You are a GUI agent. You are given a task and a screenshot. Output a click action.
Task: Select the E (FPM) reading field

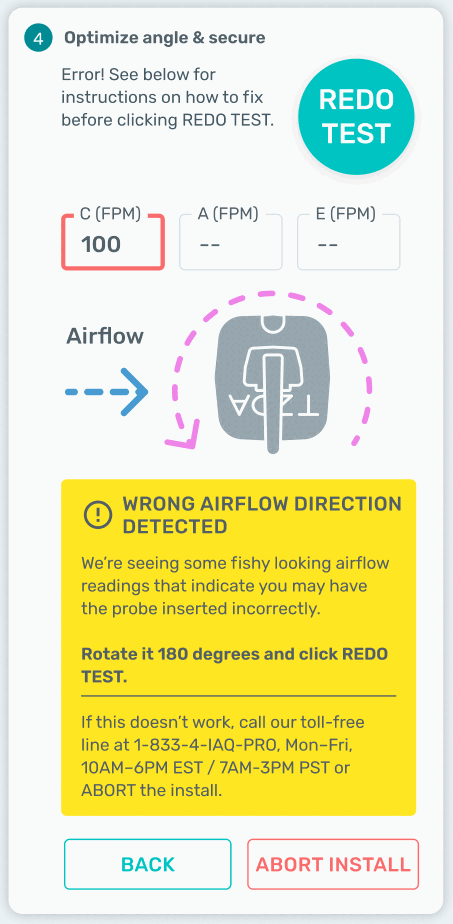[x=348, y=242]
